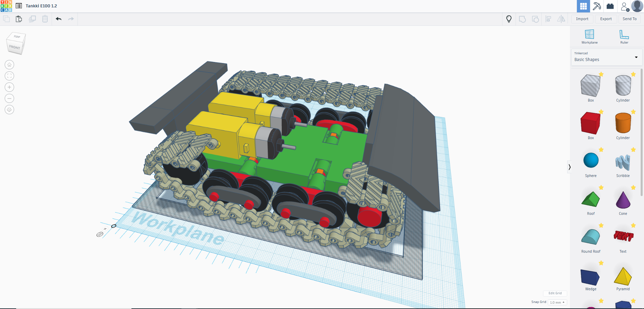
Task: Toggle favorite star on striped Box
Action: [601, 74]
